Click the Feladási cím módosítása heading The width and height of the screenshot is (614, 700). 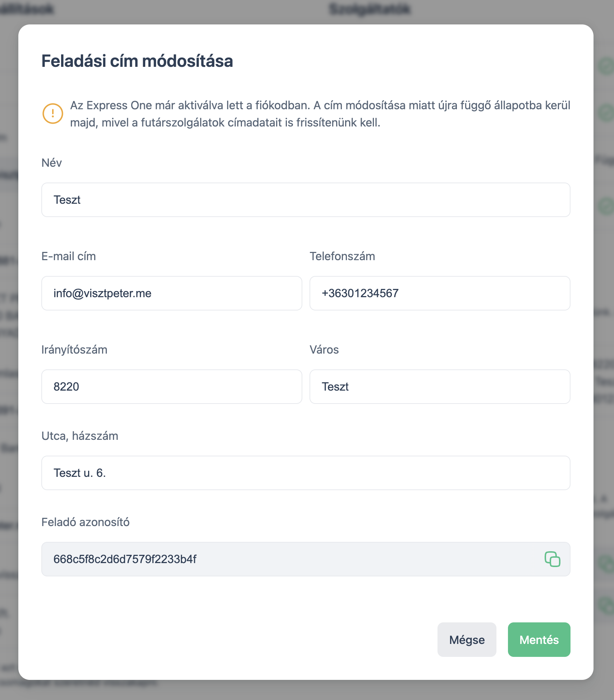(x=137, y=61)
